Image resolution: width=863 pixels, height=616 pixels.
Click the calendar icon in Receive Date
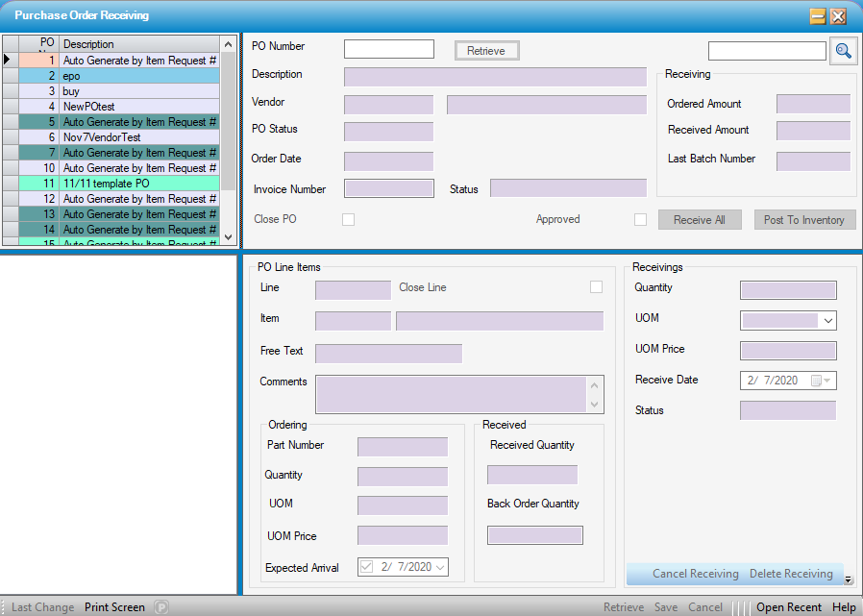(x=816, y=381)
